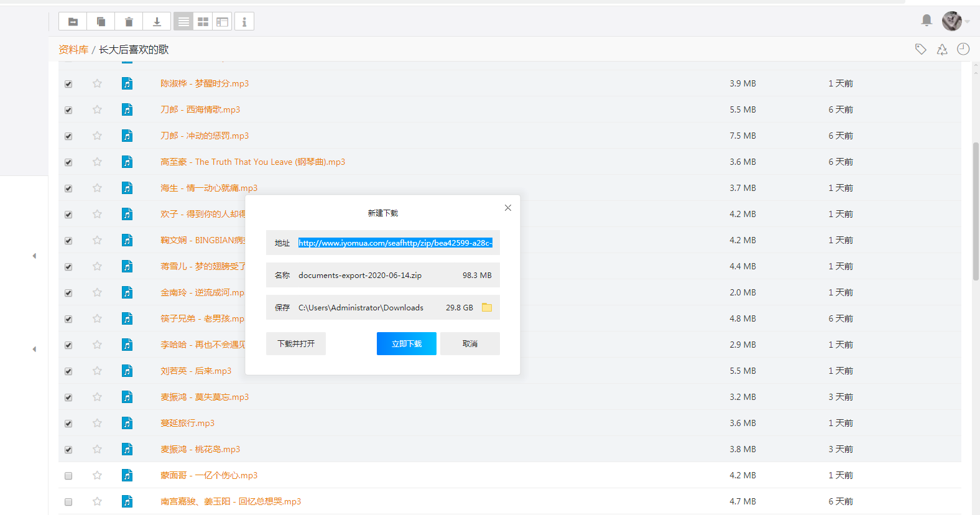
Task: Open the library trash recycle icon
Action: [x=942, y=49]
